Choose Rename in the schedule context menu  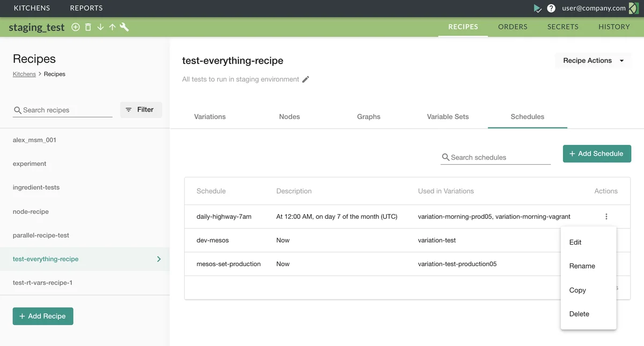coord(582,266)
